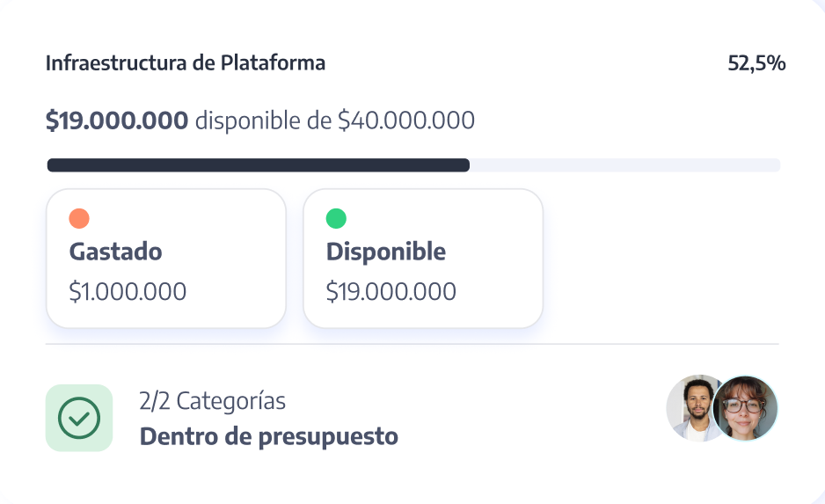Click the Gastado heading text
825x504 pixels.
[115, 252]
